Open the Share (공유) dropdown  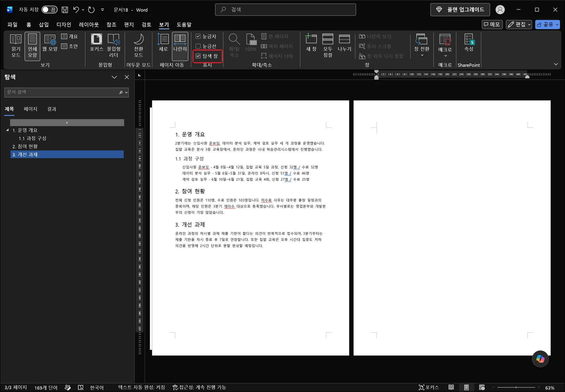click(x=547, y=24)
